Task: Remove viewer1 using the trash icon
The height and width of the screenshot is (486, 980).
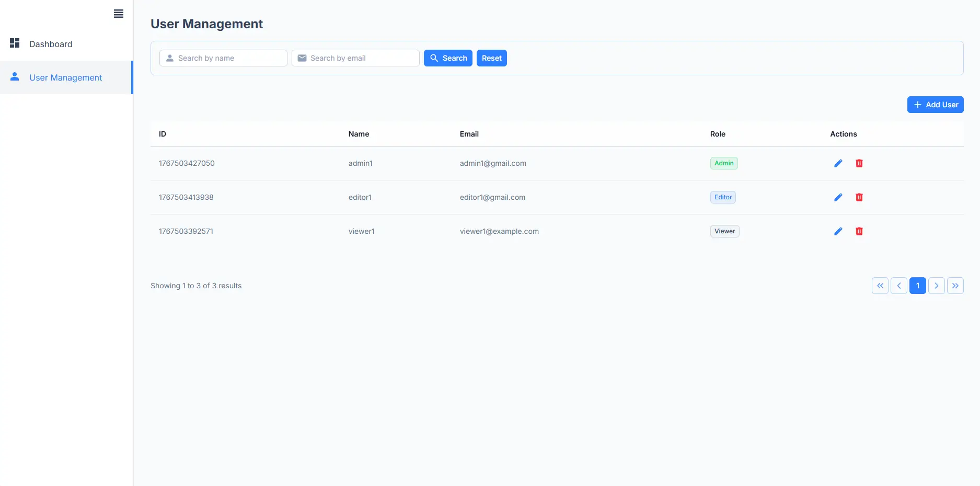Action: click(x=859, y=231)
